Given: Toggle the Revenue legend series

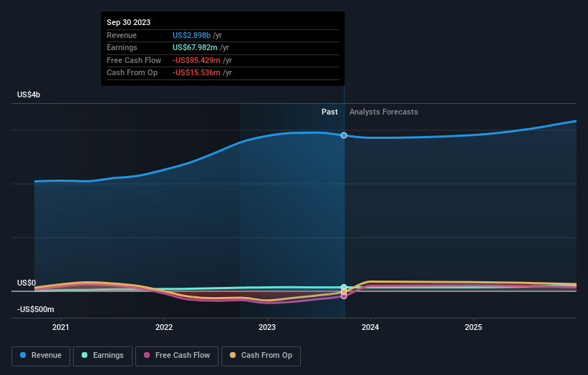Looking at the screenshot, I should tap(41, 356).
